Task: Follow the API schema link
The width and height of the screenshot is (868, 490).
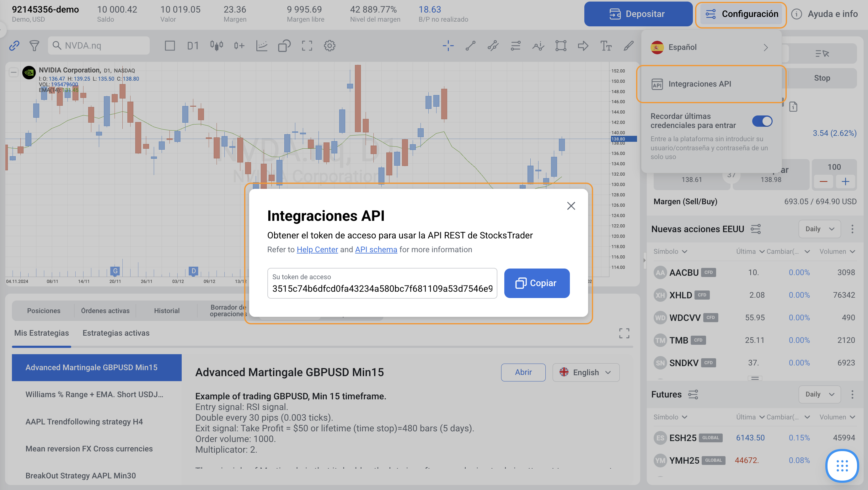Action: click(376, 249)
